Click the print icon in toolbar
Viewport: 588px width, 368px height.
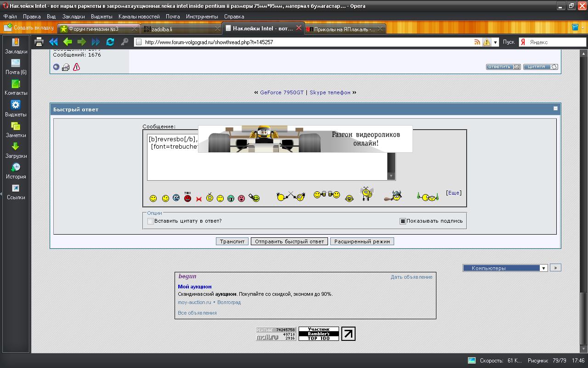pyautogui.click(x=39, y=42)
